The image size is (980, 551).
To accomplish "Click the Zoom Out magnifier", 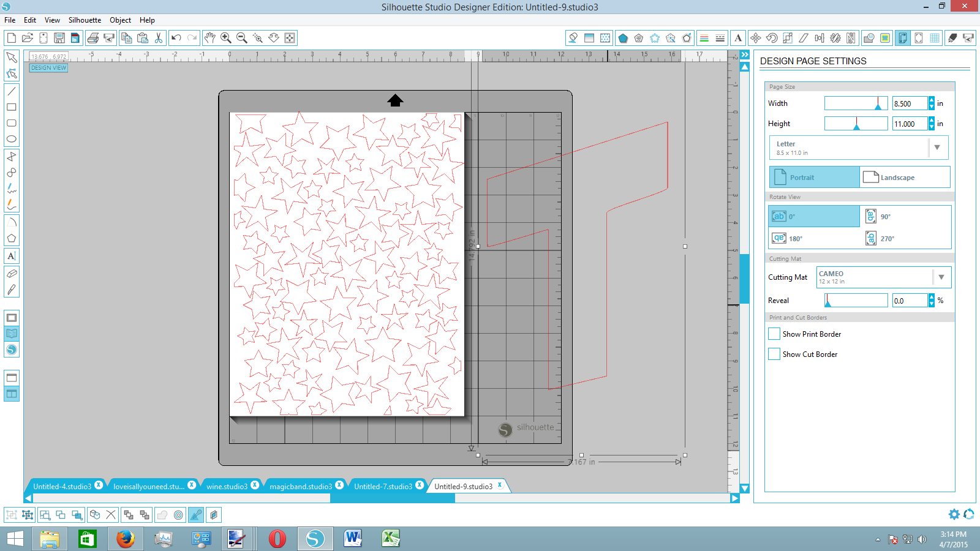I will (x=242, y=38).
